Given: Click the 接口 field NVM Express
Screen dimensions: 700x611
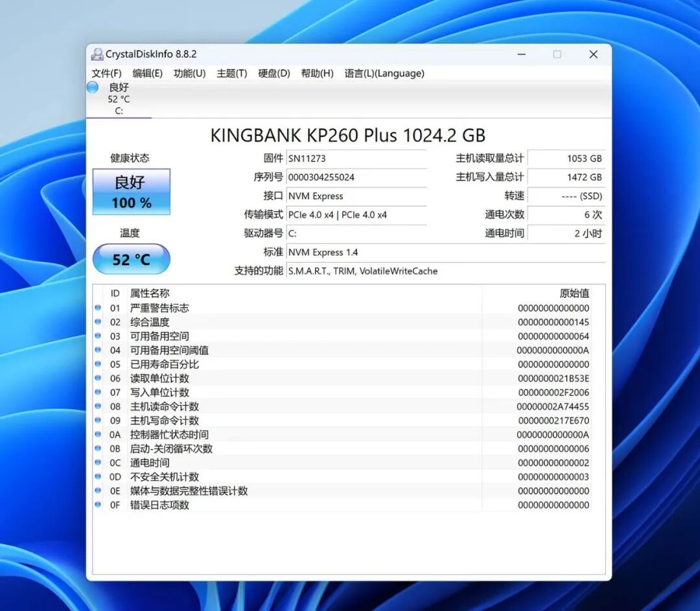Looking at the screenshot, I should [356, 196].
